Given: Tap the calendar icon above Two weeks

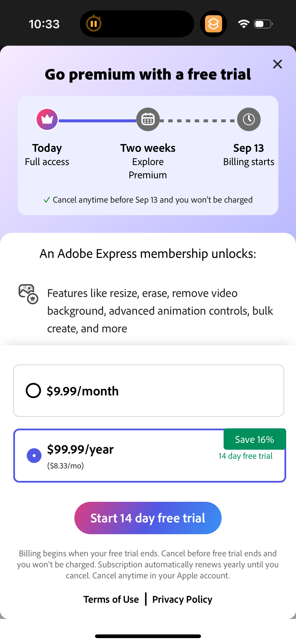Looking at the screenshot, I should pos(148,119).
